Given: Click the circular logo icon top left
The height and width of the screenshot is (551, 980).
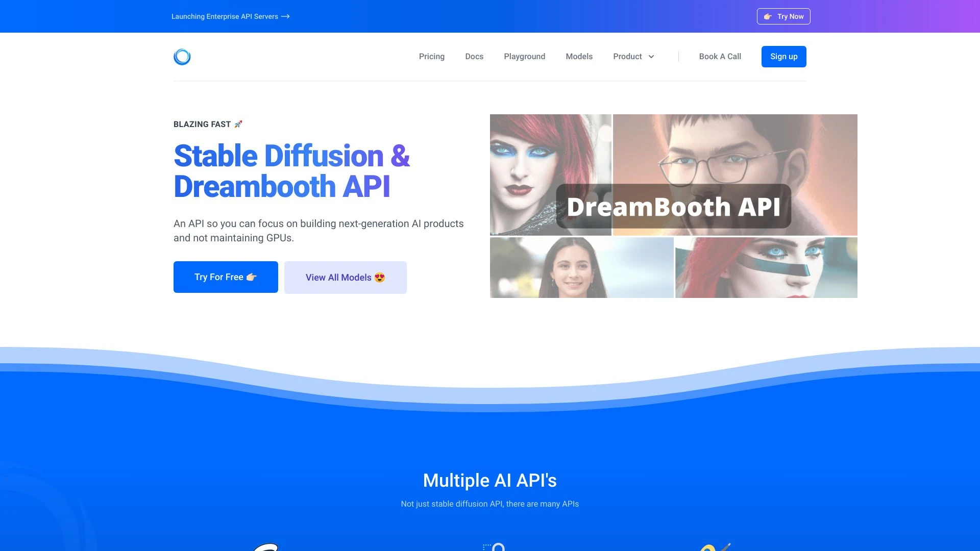Looking at the screenshot, I should click(x=182, y=57).
